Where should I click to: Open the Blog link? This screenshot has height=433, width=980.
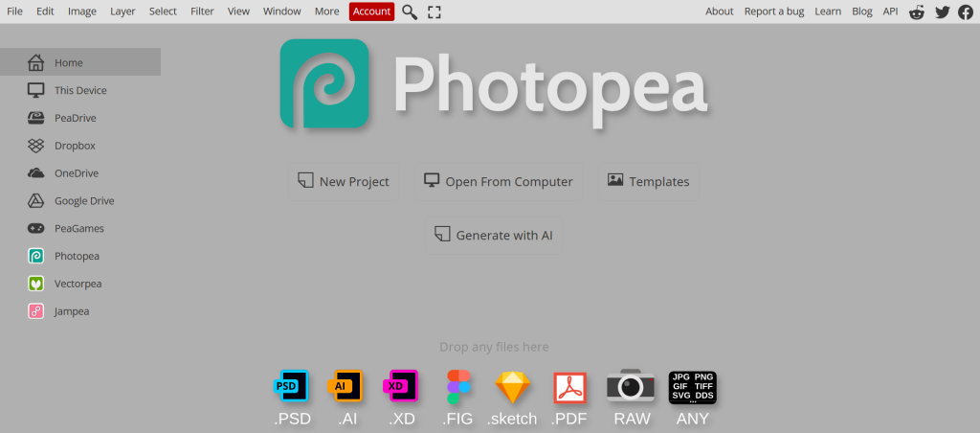862,11
